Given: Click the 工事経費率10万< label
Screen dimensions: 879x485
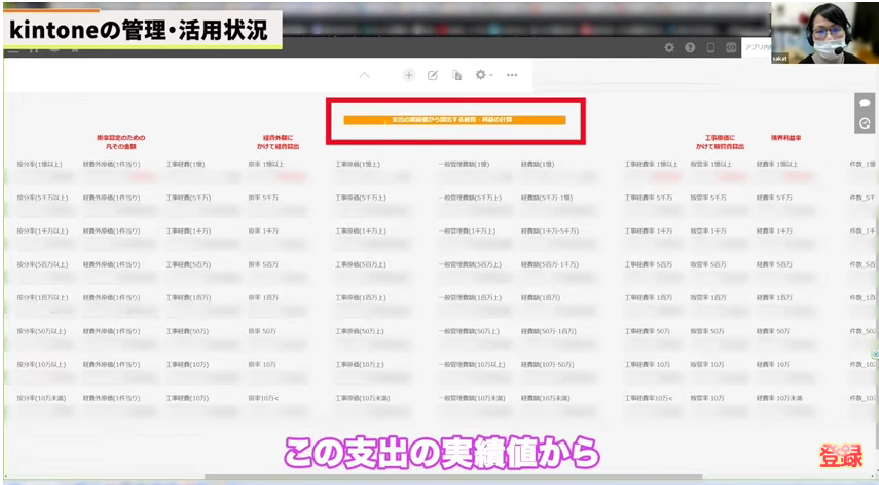Looking at the screenshot, I should [x=648, y=398].
